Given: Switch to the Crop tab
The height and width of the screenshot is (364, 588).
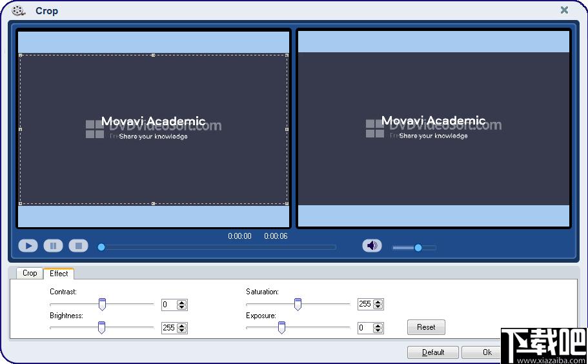Looking at the screenshot, I should 30,273.
